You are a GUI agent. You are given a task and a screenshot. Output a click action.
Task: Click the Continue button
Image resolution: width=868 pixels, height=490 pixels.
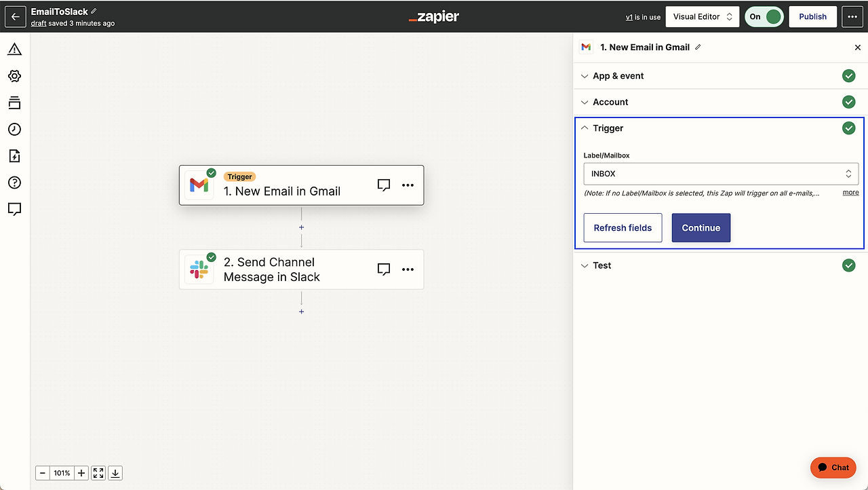[701, 228]
